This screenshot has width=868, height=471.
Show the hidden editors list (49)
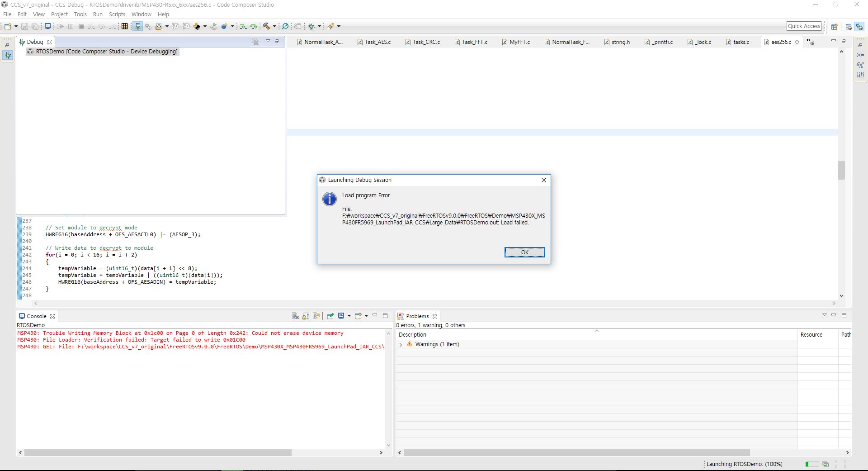point(810,42)
